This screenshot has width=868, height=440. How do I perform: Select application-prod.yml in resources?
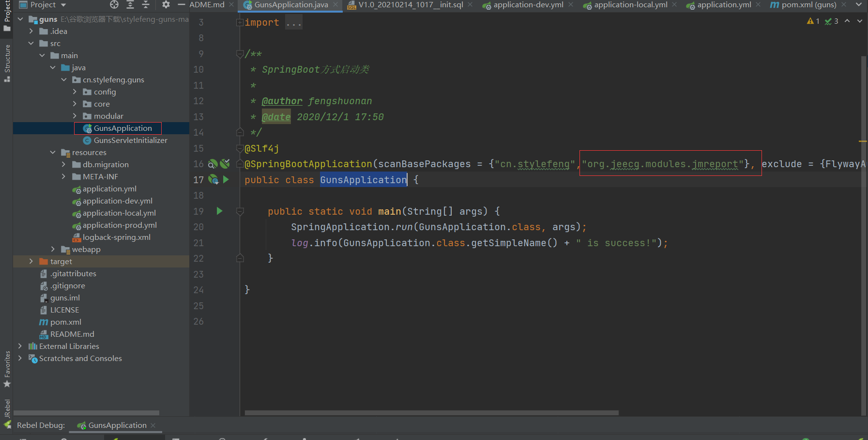click(120, 225)
